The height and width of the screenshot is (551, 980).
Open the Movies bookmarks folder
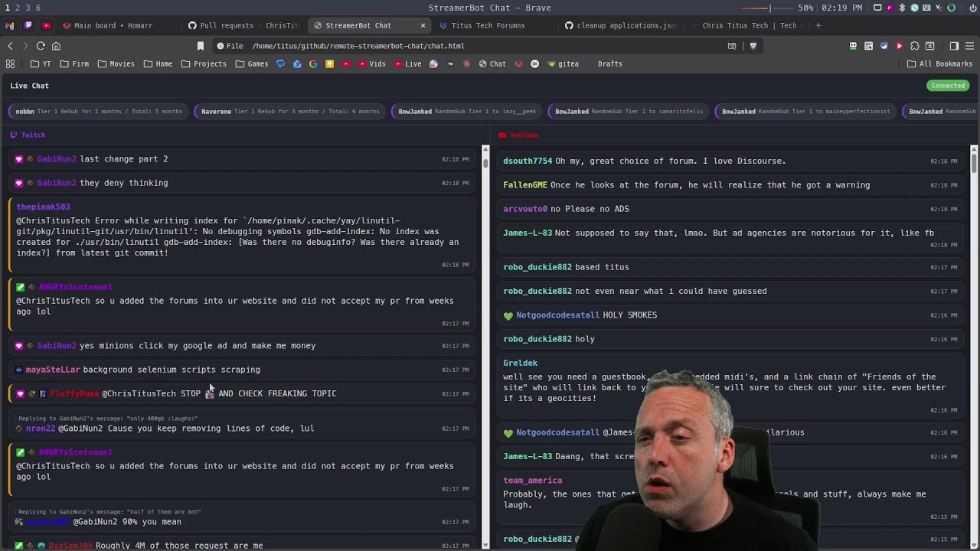116,64
